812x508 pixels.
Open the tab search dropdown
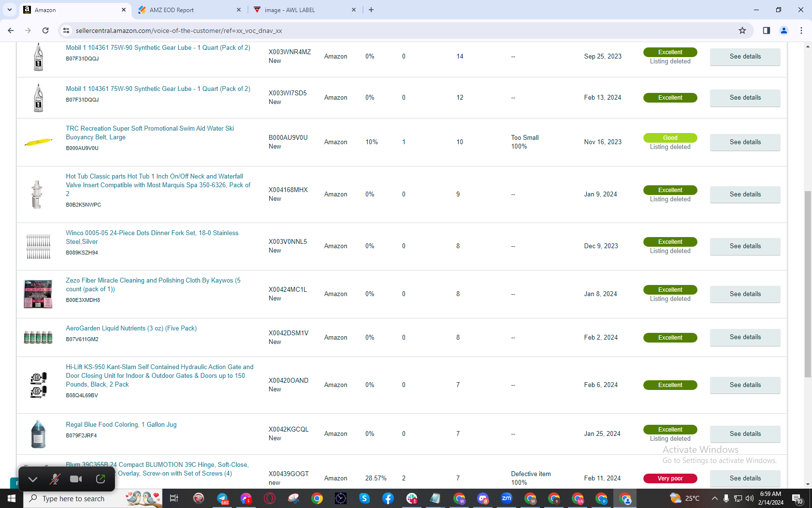10,10
